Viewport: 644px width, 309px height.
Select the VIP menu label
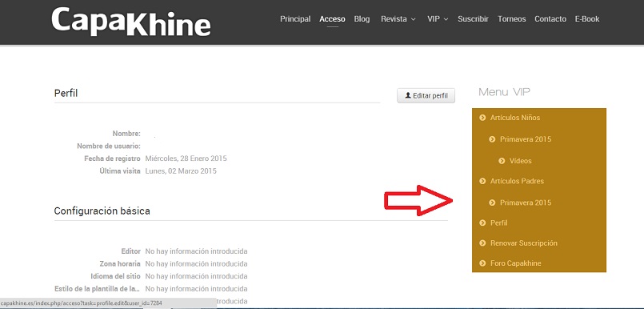click(x=434, y=19)
